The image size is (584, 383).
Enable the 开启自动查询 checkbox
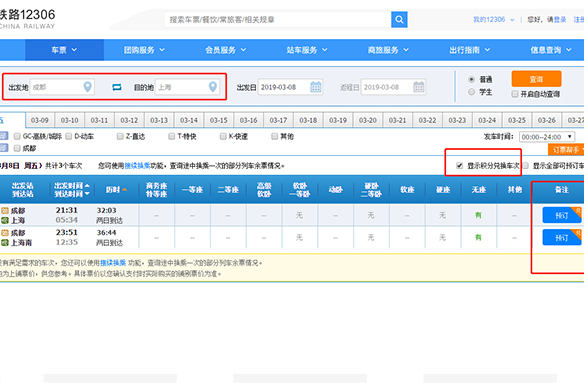coord(515,94)
